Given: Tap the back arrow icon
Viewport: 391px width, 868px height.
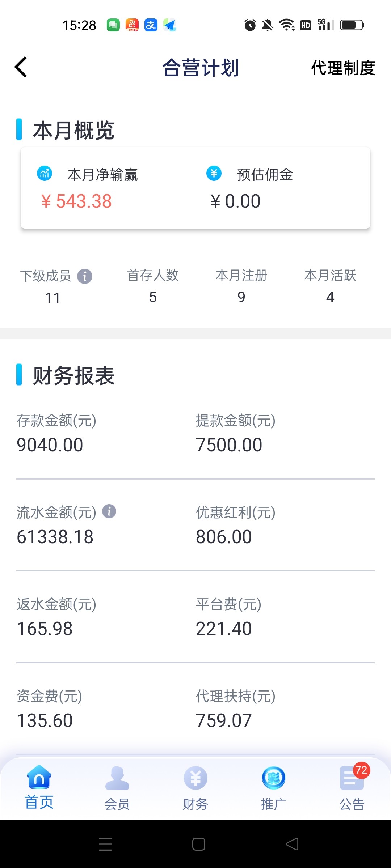Looking at the screenshot, I should [21, 67].
